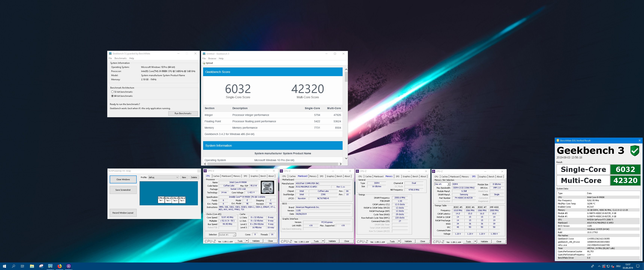Image resolution: width=644 pixels, height=270 pixels.
Task: Open Task View on the taskbar
Action: [x=22, y=266]
